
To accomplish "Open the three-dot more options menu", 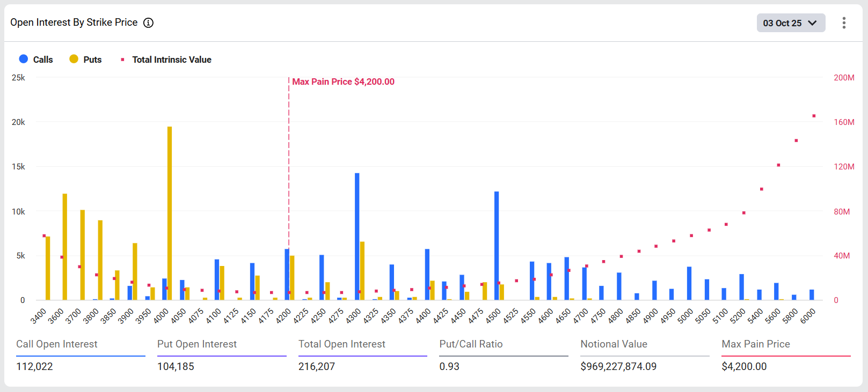I will pos(844,23).
